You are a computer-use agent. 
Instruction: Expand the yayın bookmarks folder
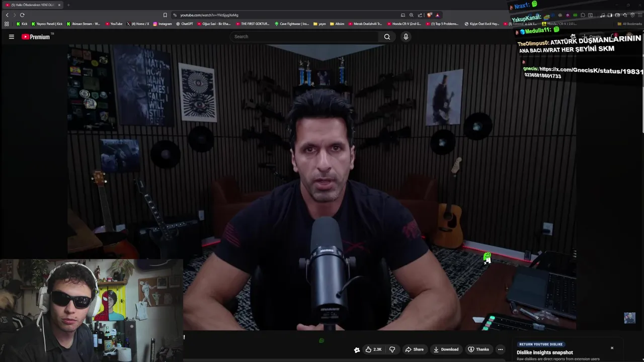pos(319,24)
